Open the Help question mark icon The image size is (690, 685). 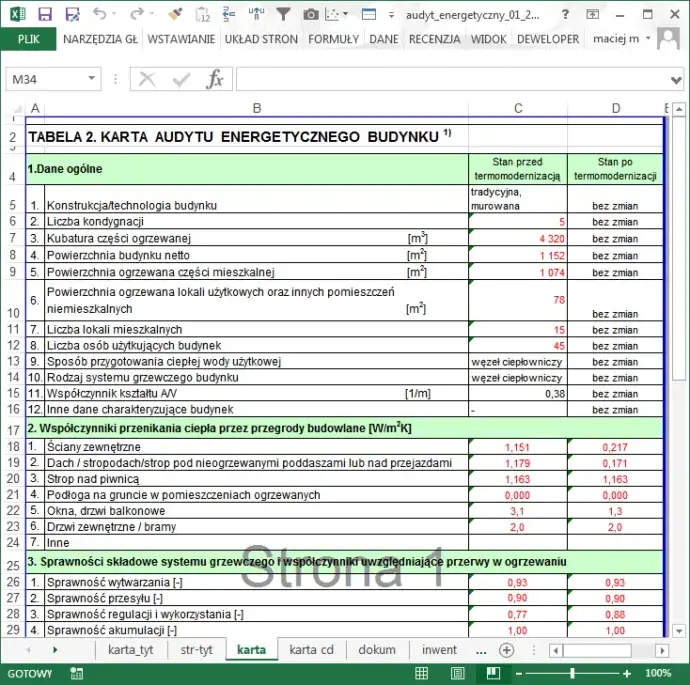[563, 15]
